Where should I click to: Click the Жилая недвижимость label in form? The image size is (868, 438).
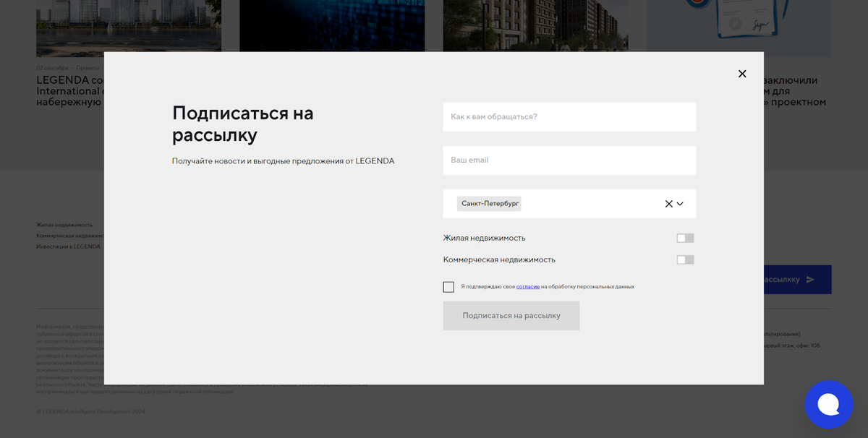coord(484,238)
